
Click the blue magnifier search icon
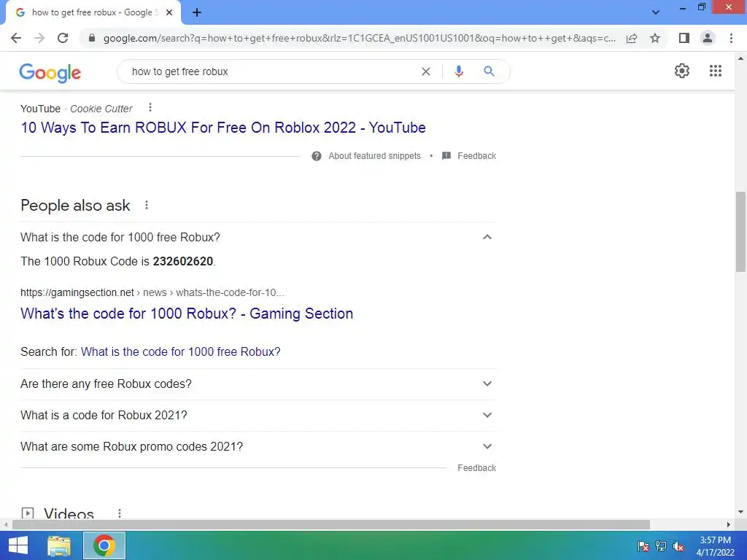(489, 71)
